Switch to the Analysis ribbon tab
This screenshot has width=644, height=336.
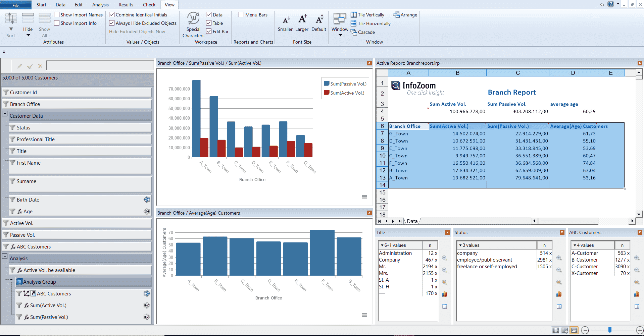pyautogui.click(x=100, y=5)
